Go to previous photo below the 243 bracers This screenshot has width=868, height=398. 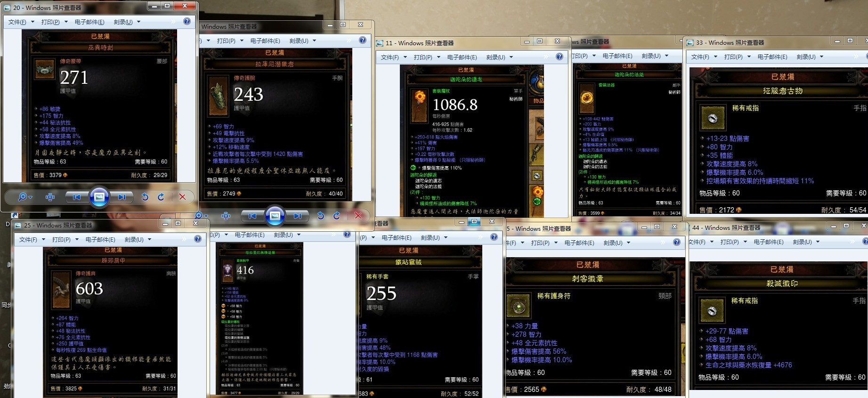point(252,216)
